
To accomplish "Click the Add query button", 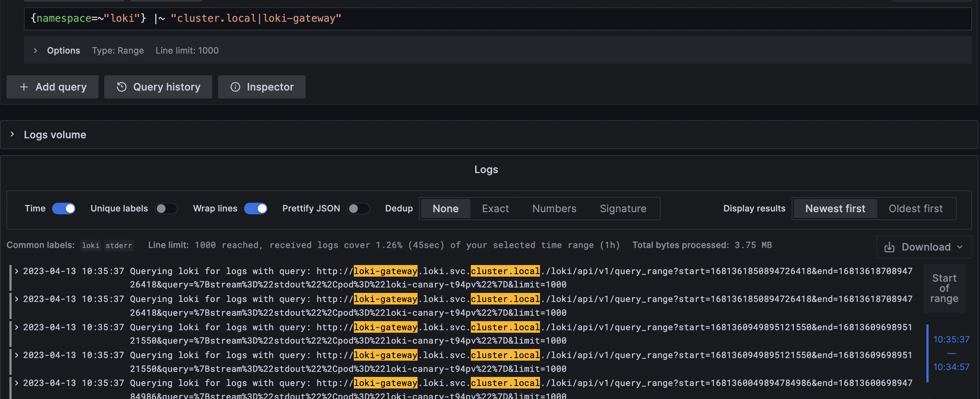I will click(53, 87).
